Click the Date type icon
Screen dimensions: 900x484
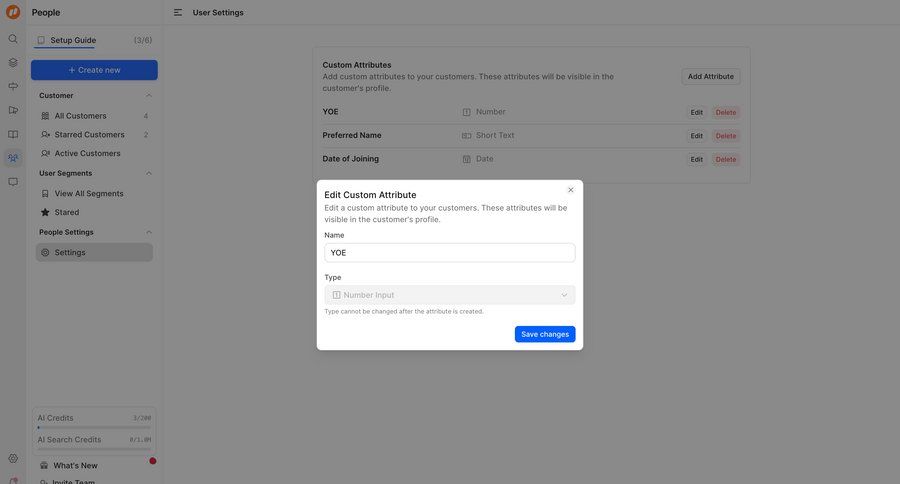467,159
